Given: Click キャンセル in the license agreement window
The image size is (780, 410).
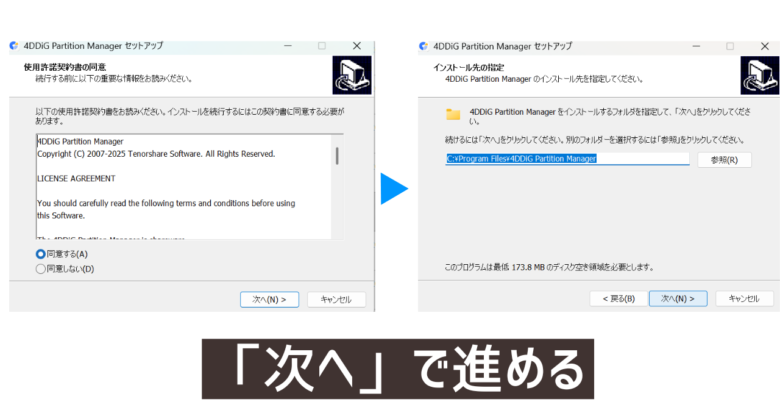Looking at the screenshot, I should point(336,300).
